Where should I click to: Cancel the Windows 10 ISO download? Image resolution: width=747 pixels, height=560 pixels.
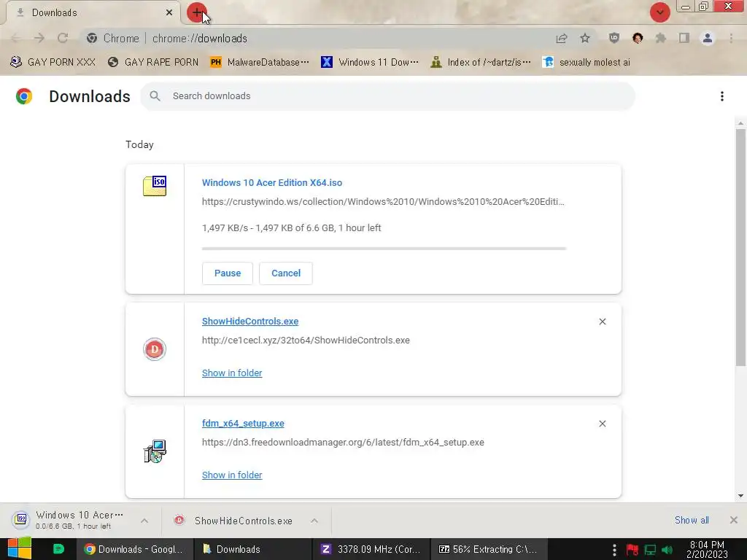[x=286, y=273]
